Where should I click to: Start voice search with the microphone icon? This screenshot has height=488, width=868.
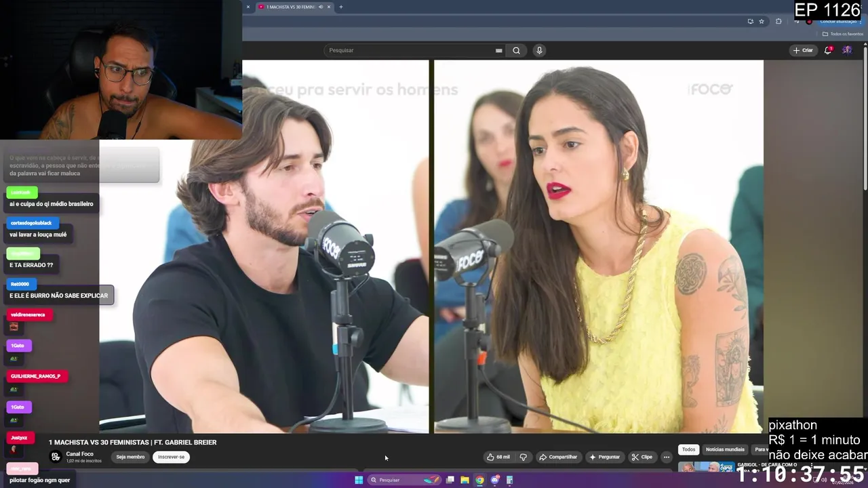click(539, 50)
